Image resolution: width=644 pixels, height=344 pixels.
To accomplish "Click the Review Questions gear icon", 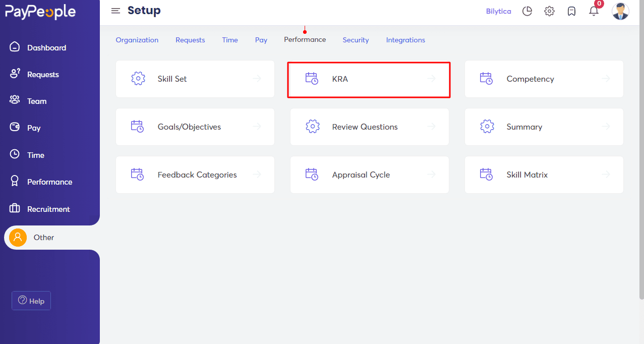I will (313, 127).
